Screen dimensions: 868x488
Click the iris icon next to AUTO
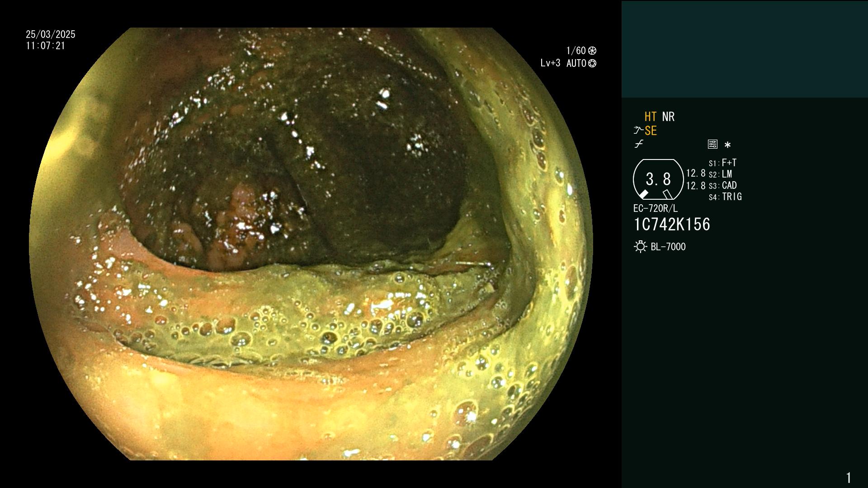pyautogui.click(x=592, y=63)
